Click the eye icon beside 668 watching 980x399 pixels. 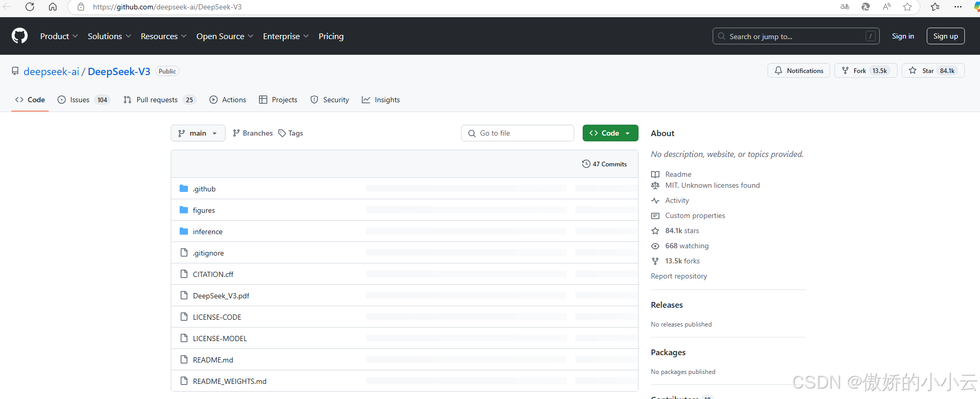(x=655, y=246)
